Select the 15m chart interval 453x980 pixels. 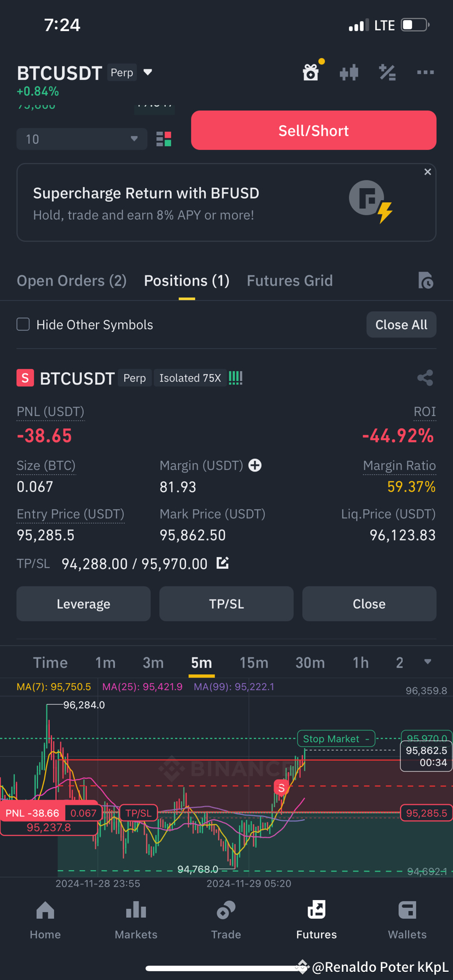click(x=254, y=662)
